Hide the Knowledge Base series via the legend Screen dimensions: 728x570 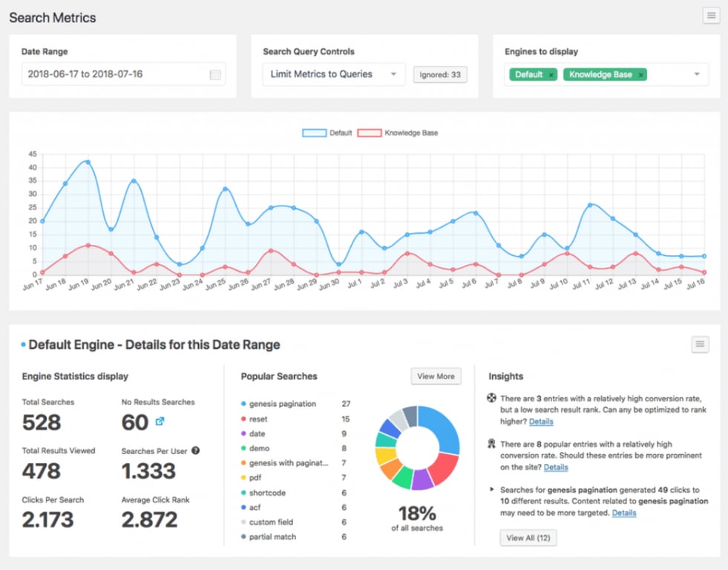pyautogui.click(x=401, y=132)
